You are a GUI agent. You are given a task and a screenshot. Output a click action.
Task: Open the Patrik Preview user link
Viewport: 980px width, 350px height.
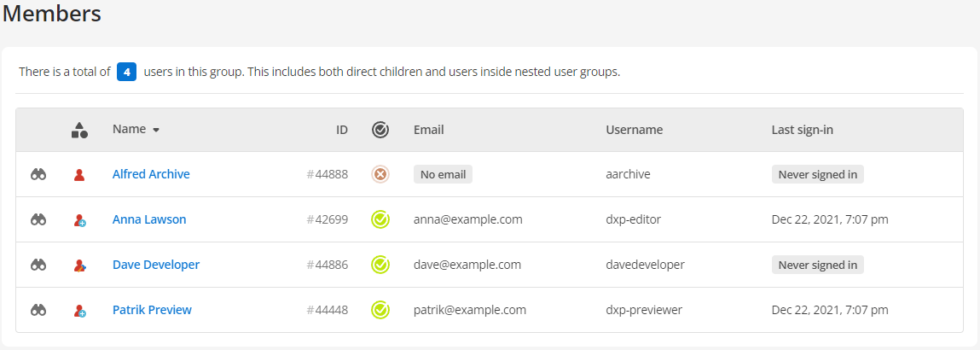click(152, 310)
